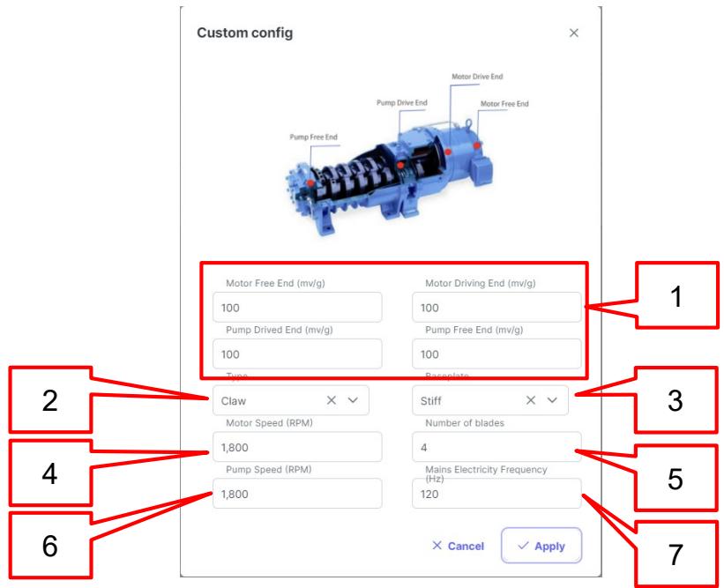Screen dimensions: 724x588
Task: Select the Number of blades field
Action: point(496,447)
